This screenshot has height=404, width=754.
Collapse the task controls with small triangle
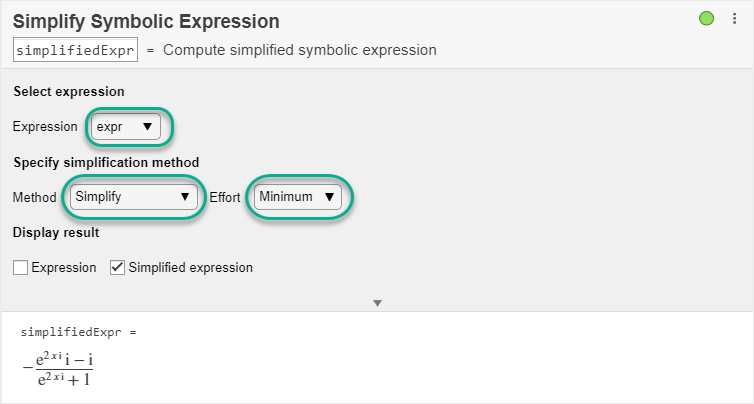point(377,302)
